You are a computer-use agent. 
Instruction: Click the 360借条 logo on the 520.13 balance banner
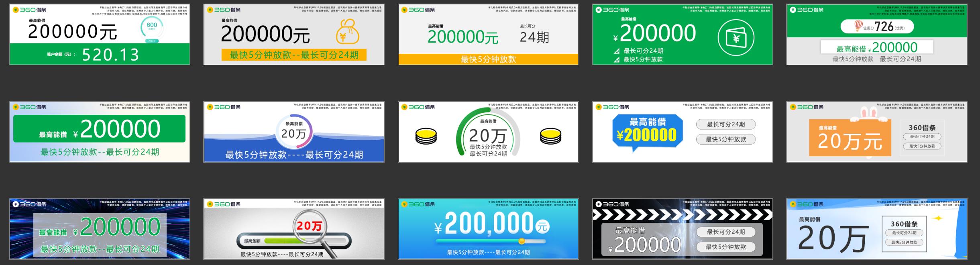point(29,10)
